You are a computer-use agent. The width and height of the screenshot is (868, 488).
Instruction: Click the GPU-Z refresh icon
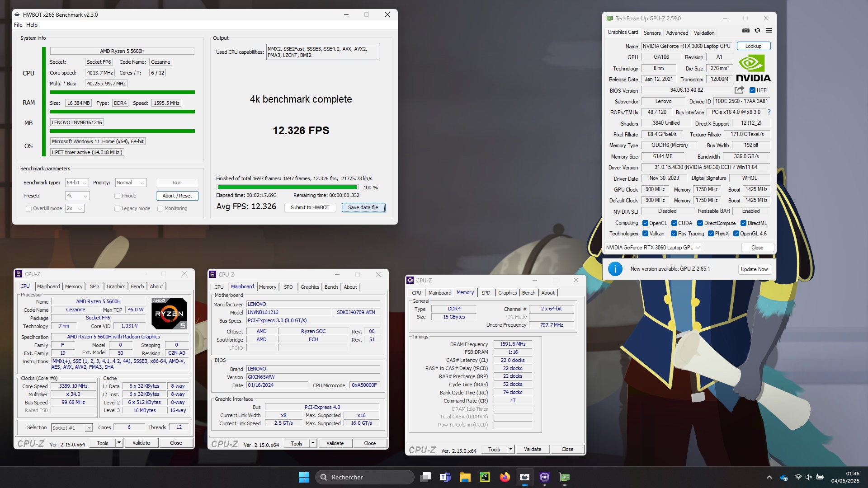point(758,31)
